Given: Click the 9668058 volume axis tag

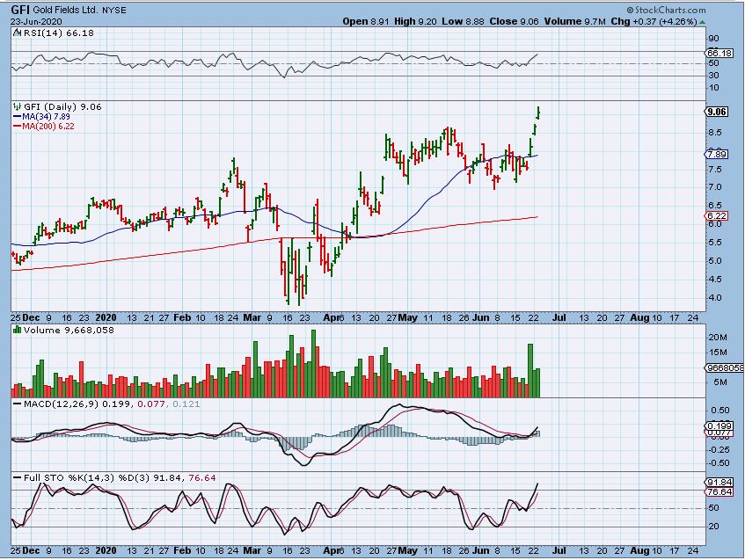Looking at the screenshot, I should 725,367.
